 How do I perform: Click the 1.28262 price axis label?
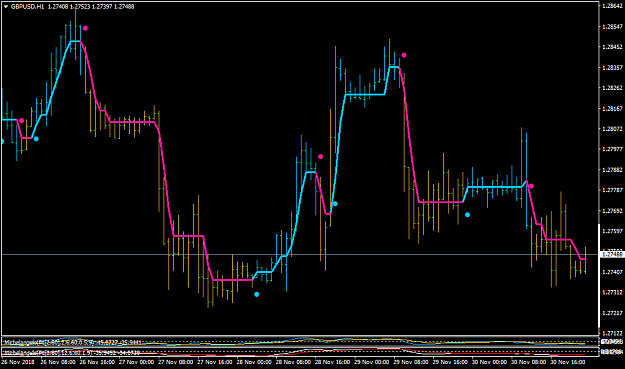(612, 88)
